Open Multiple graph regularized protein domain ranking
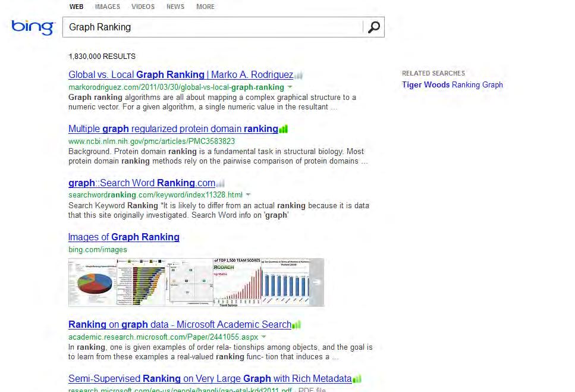575x392 pixels. pyautogui.click(x=173, y=128)
